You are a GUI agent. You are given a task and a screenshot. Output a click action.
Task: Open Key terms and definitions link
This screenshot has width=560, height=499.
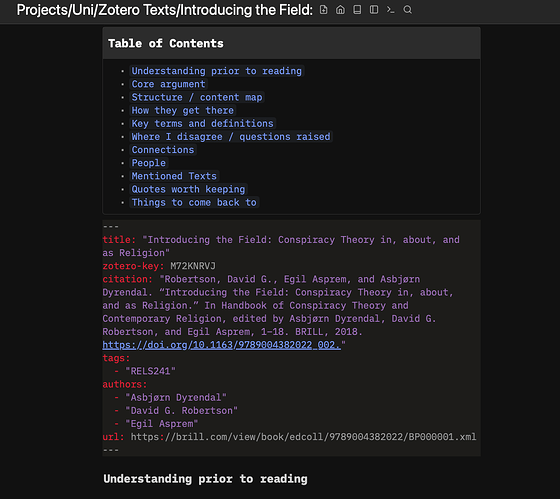click(x=202, y=124)
